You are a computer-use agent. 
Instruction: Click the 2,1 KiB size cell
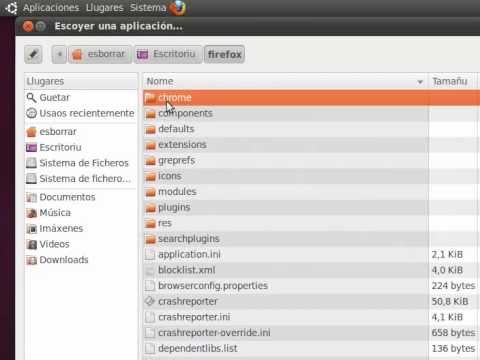pyautogui.click(x=447, y=254)
